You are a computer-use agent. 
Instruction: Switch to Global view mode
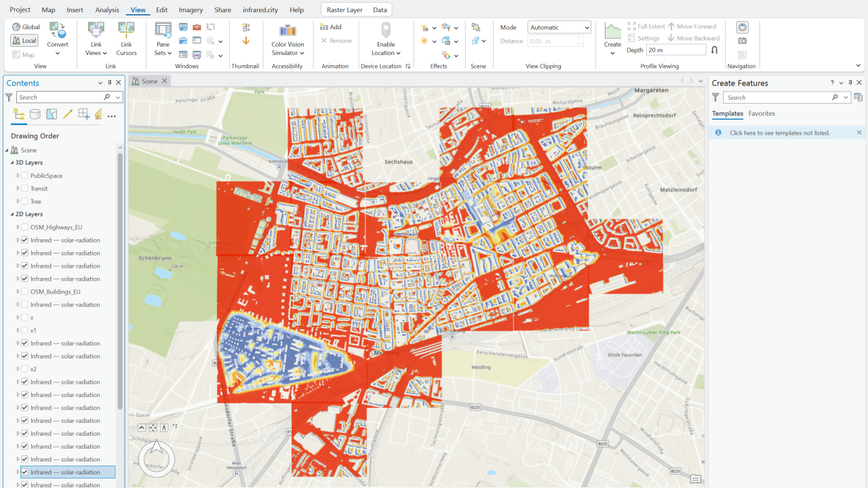[26, 27]
